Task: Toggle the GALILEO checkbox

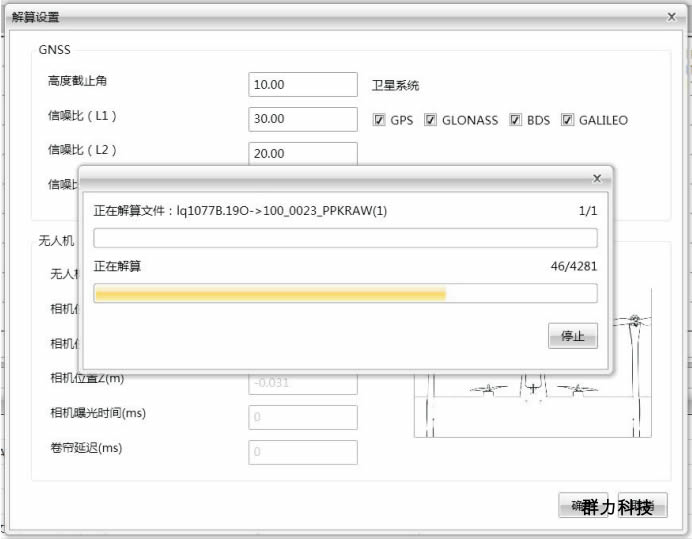Action: [x=568, y=120]
